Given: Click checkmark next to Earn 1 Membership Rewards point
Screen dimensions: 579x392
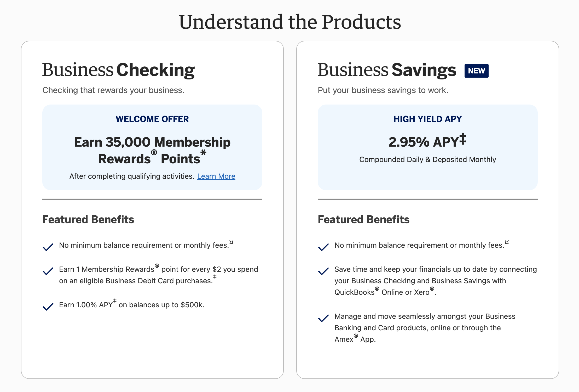Looking at the screenshot, I should (48, 271).
